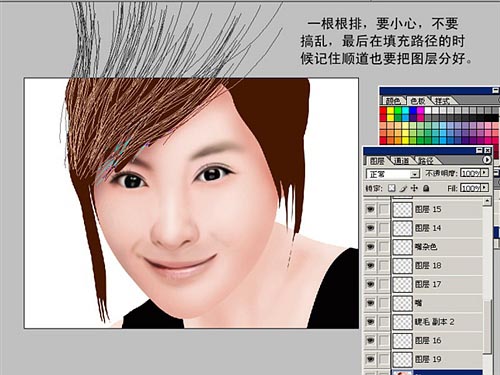The width and height of the screenshot is (500, 375).
Task: Switch to the 通道 (Channels) tab
Action: (x=401, y=161)
